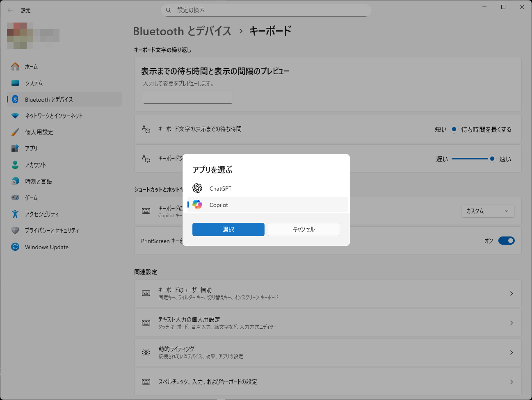Click the typing preview input field
The image size is (532, 400).
point(187,97)
